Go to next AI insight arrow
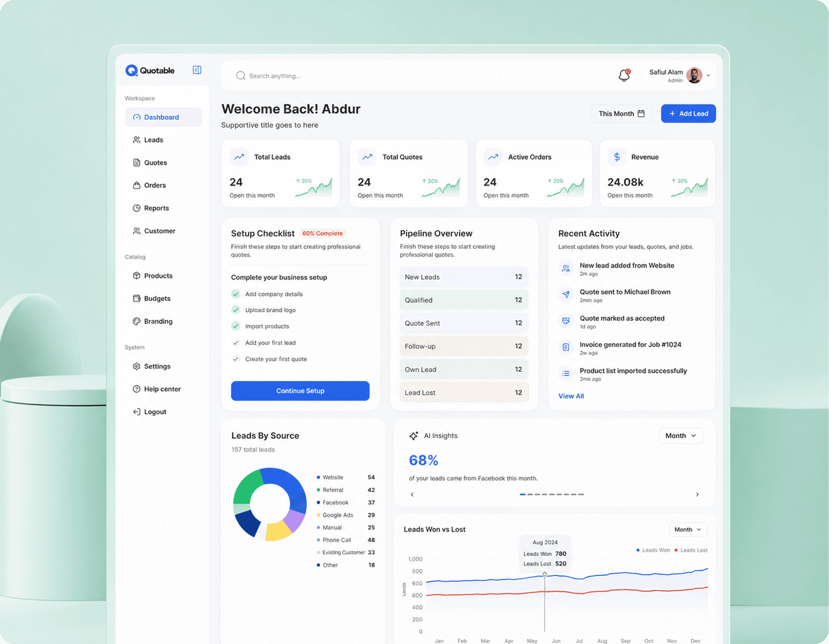Screen dimensions: 829x644 click(x=697, y=494)
